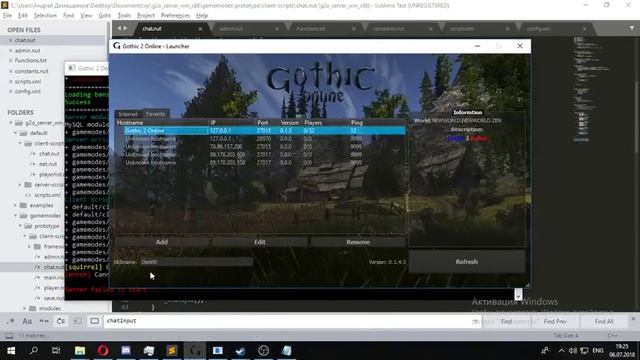Open Sublime Text from taskbar

[172, 351]
